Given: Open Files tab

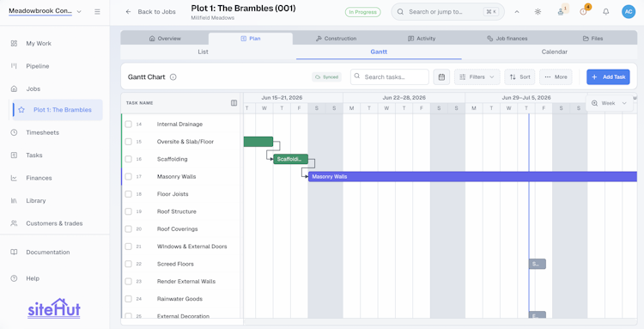Looking at the screenshot, I should pyautogui.click(x=592, y=38).
